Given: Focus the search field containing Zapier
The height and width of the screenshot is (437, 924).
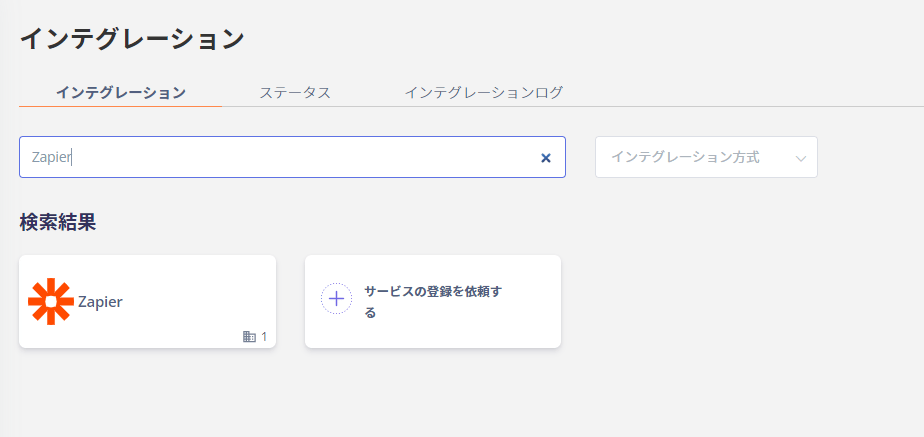Looking at the screenshot, I should click(292, 157).
